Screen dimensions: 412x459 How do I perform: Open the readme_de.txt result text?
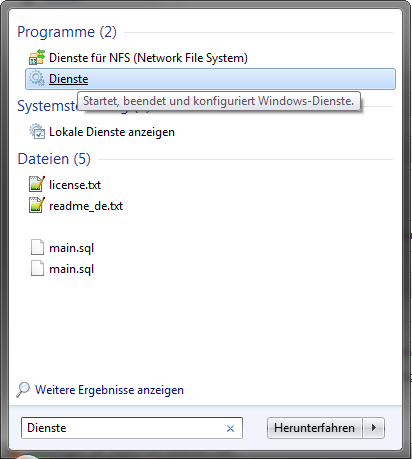(86, 206)
